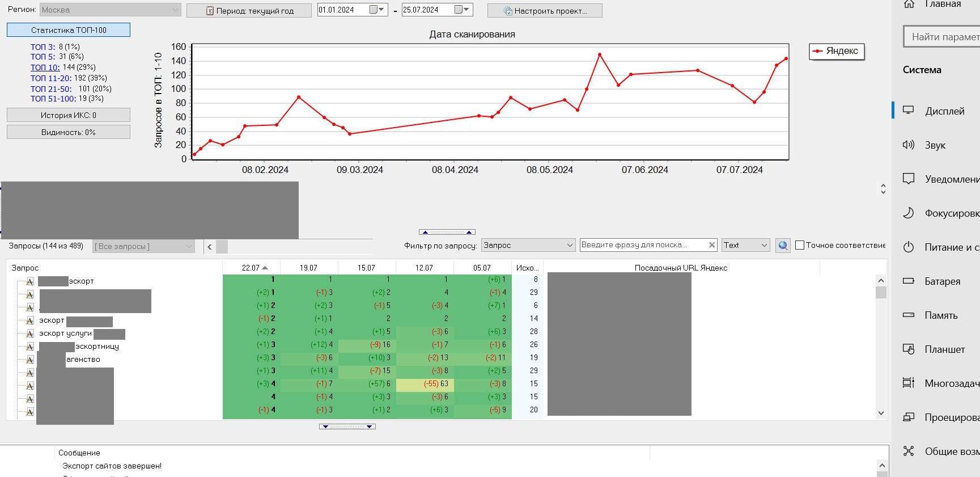Click the Focus assist moon icon

tap(909, 213)
